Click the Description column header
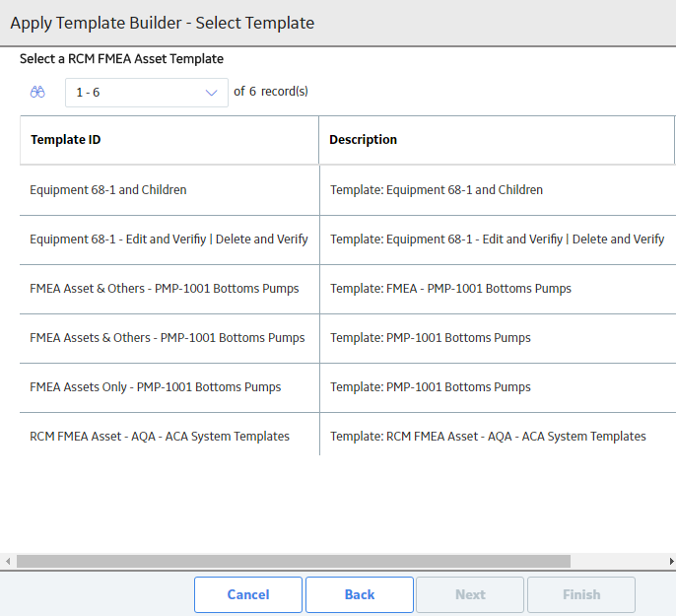 point(497,140)
